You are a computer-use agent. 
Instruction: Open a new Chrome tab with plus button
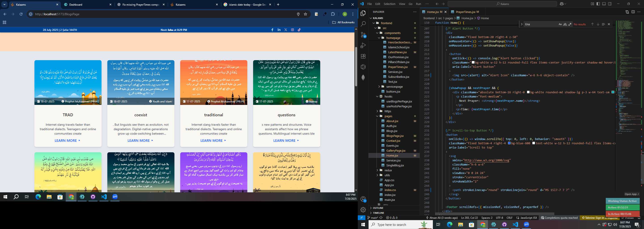[278, 4]
